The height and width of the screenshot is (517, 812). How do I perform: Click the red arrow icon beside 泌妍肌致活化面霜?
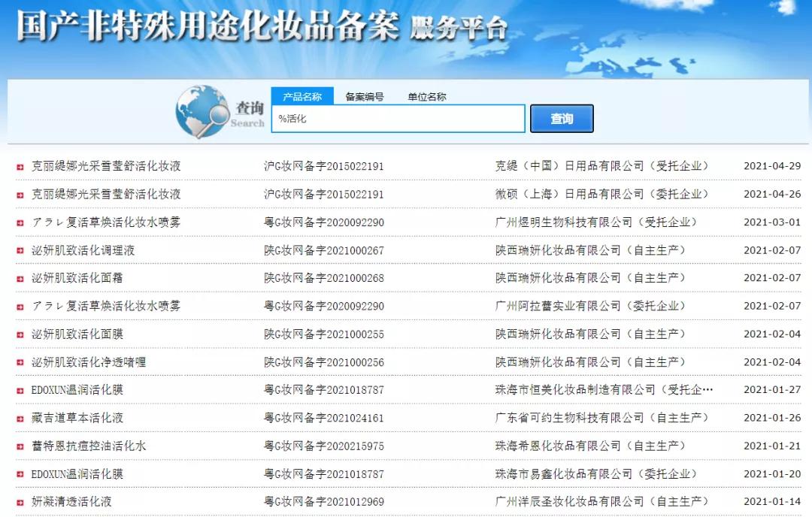pyautogui.click(x=19, y=277)
